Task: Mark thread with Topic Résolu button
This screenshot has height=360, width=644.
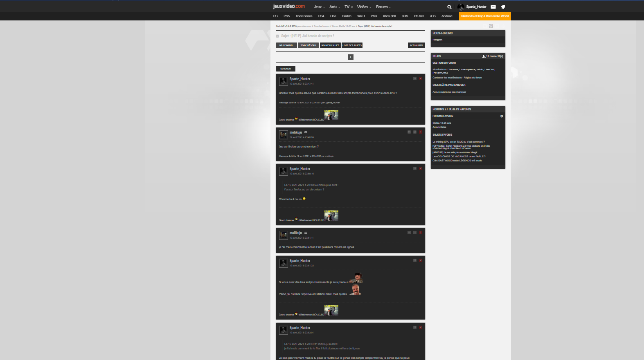Action: pos(308,45)
